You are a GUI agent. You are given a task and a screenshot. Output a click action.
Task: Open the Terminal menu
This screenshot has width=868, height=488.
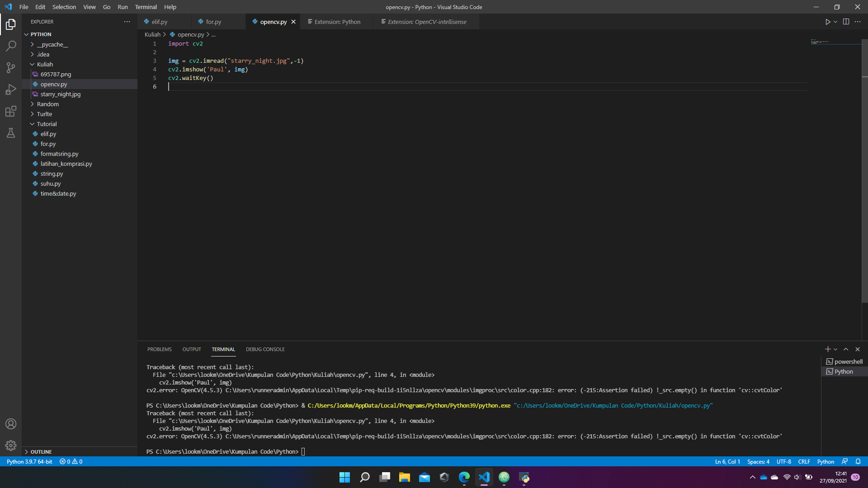coord(146,7)
